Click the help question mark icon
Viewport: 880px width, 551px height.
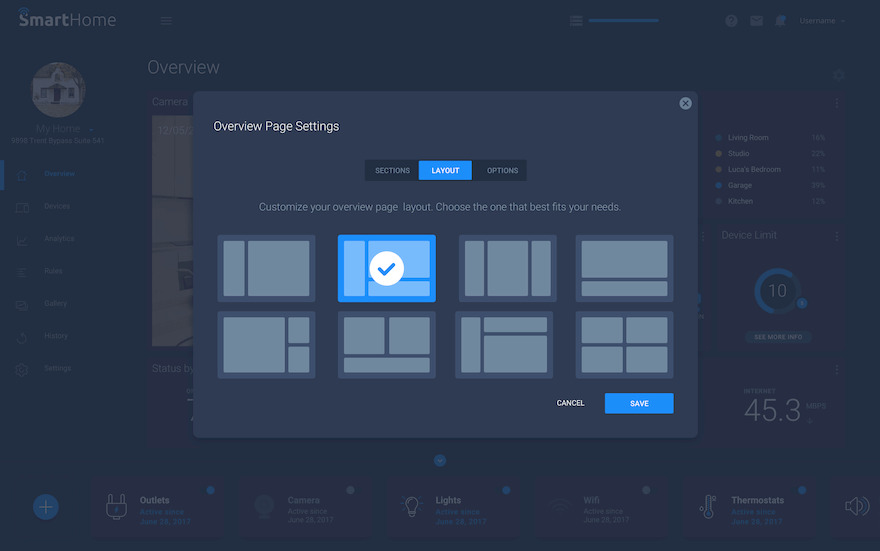pos(731,21)
